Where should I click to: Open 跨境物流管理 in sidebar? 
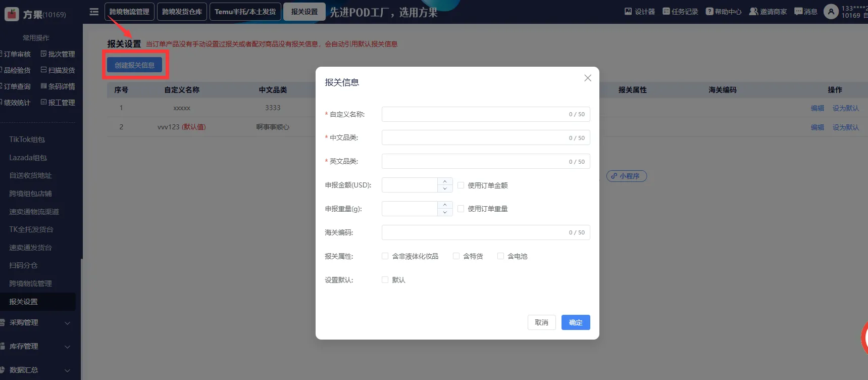[x=30, y=283]
